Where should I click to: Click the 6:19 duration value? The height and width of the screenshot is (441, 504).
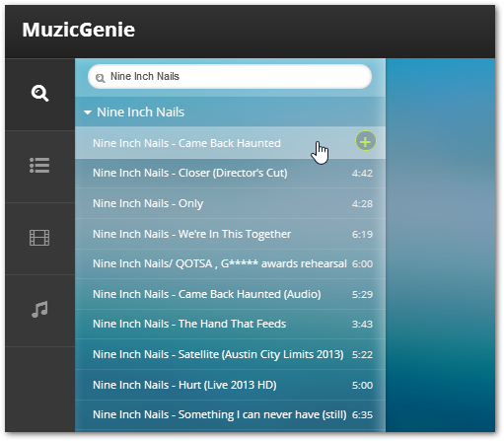tap(362, 235)
